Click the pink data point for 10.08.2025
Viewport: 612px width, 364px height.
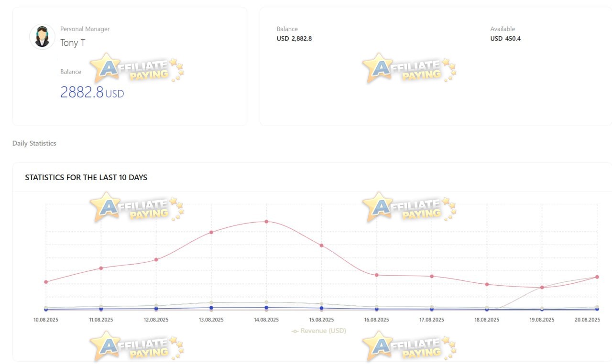[x=46, y=282]
